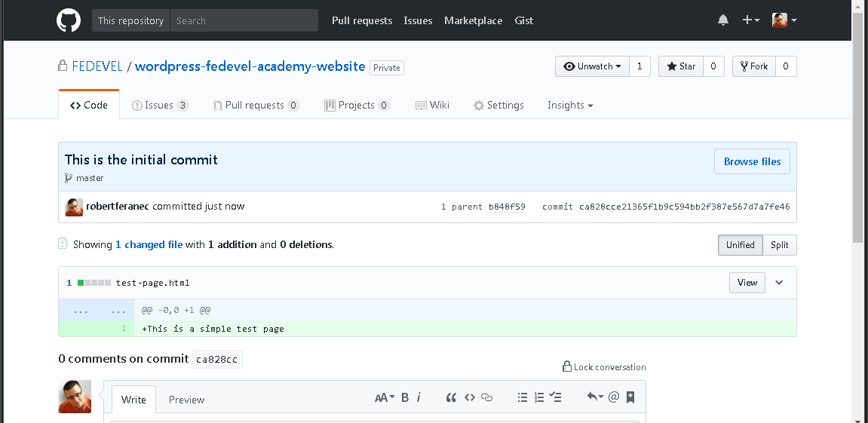Viewport: 868px width, 423px height.
Task: Expand the Insights dropdown menu
Action: [570, 106]
